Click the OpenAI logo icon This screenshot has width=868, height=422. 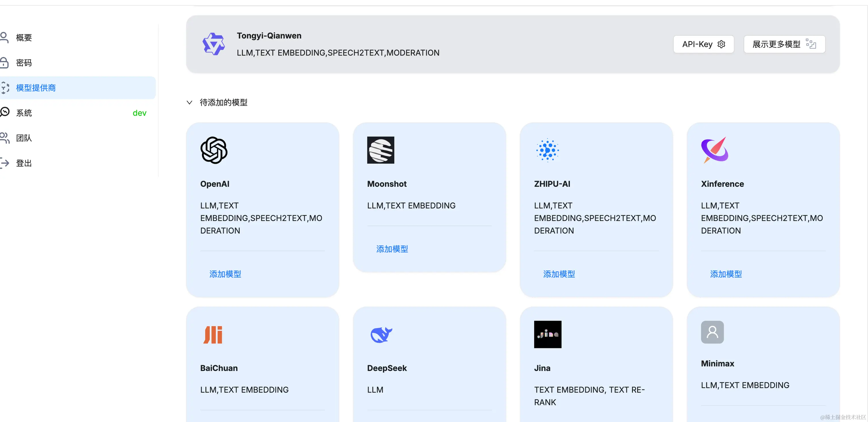coord(214,150)
